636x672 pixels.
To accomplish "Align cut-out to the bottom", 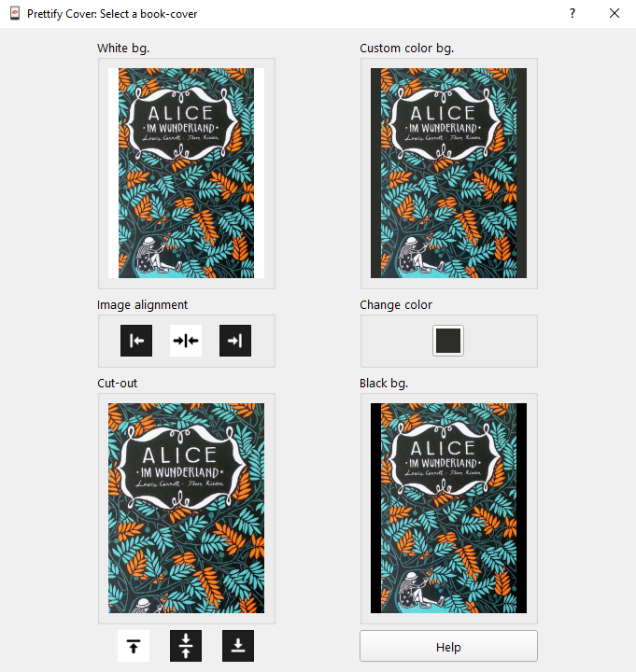I will [x=238, y=646].
